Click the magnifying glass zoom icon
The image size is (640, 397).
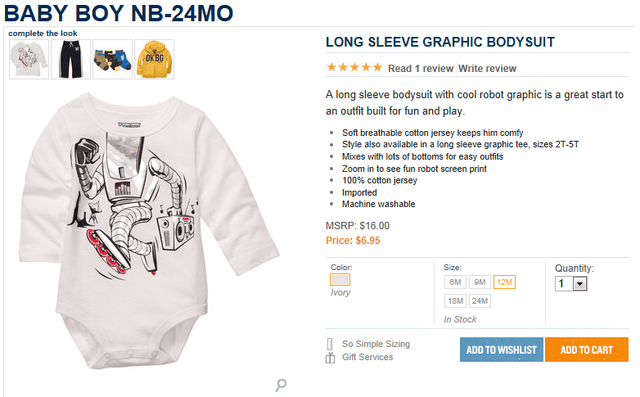(281, 384)
